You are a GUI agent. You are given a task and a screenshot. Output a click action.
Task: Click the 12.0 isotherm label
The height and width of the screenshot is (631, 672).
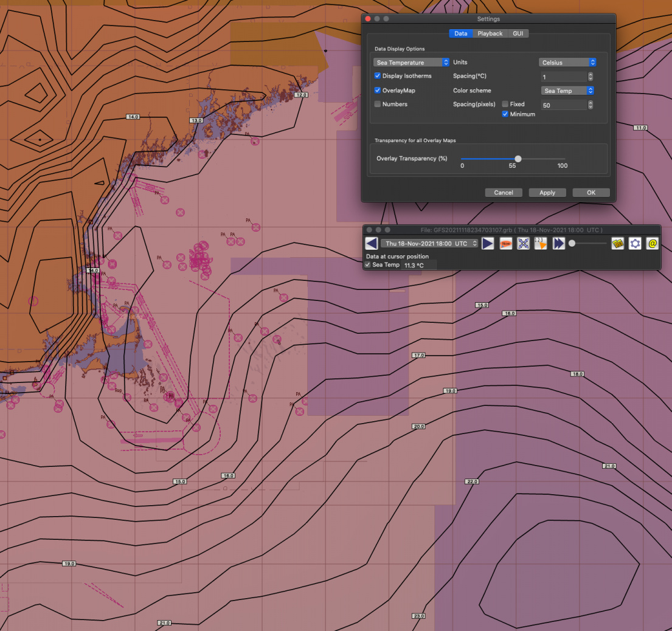tap(301, 95)
